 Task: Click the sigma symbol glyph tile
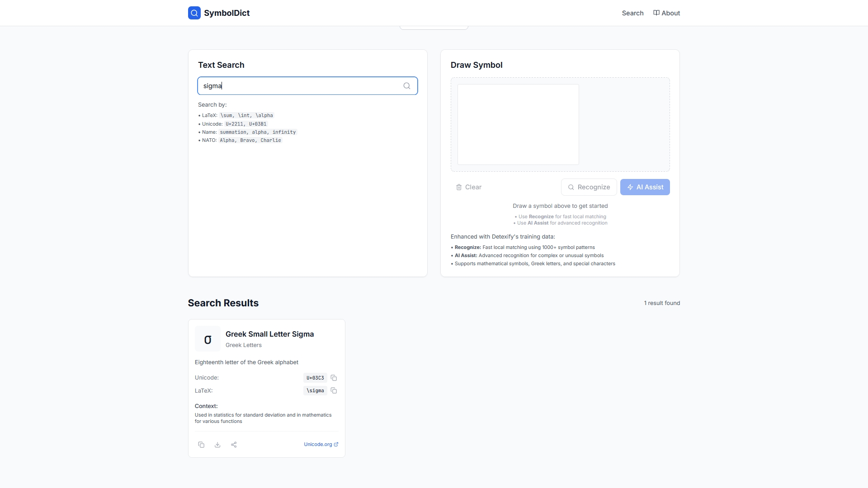208,339
